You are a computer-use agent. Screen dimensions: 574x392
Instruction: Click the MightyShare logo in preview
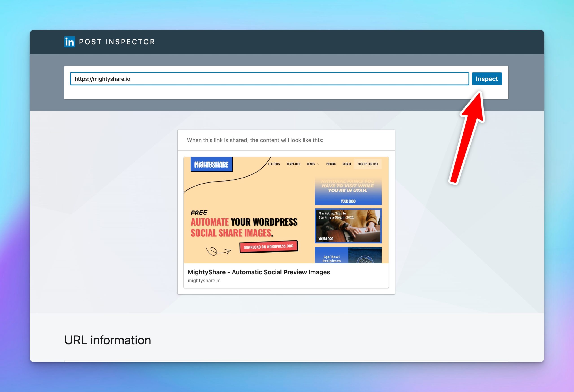click(211, 165)
